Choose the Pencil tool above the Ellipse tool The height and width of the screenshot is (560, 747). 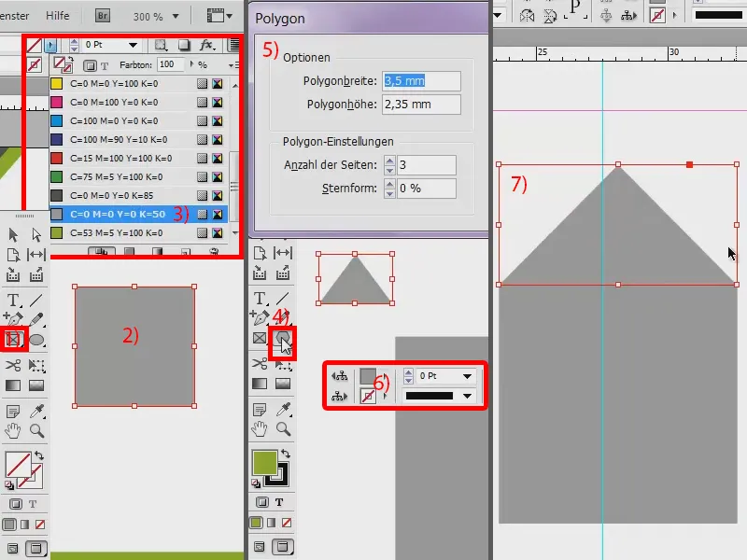pyautogui.click(x=36, y=318)
